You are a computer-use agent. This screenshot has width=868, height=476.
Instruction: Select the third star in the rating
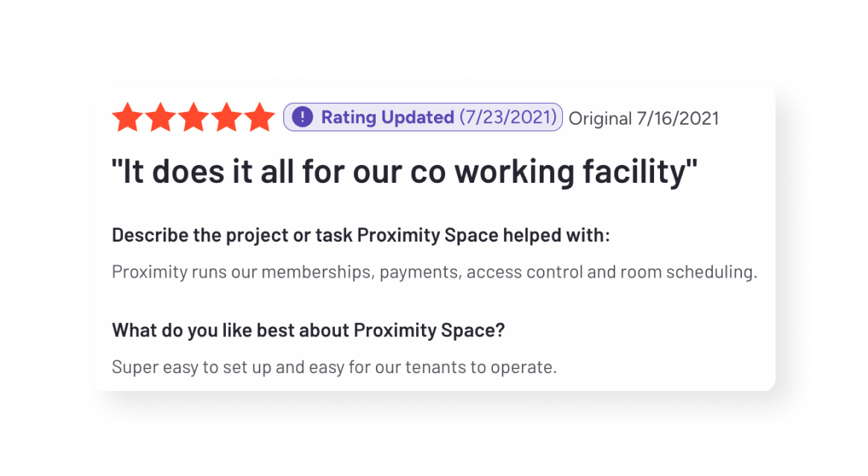(194, 118)
